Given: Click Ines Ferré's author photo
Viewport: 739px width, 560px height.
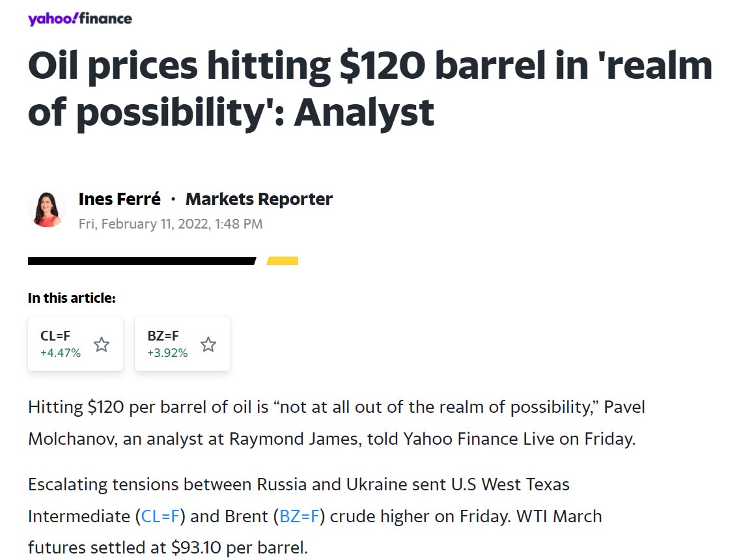Looking at the screenshot, I should [47, 209].
